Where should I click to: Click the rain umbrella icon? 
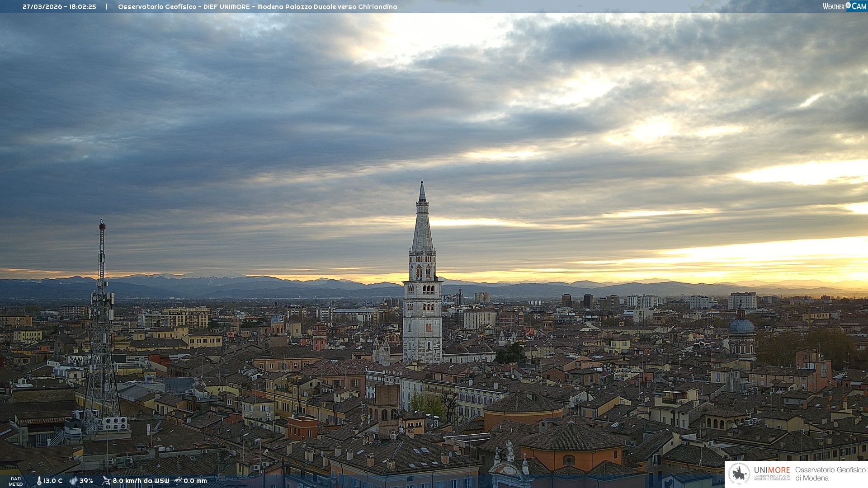tap(178, 481)
